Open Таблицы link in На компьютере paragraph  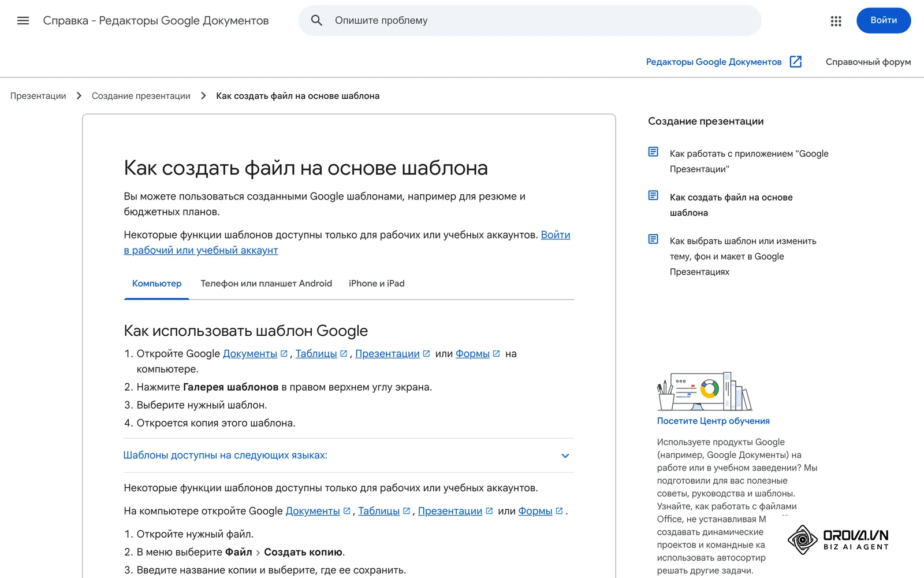379,511
